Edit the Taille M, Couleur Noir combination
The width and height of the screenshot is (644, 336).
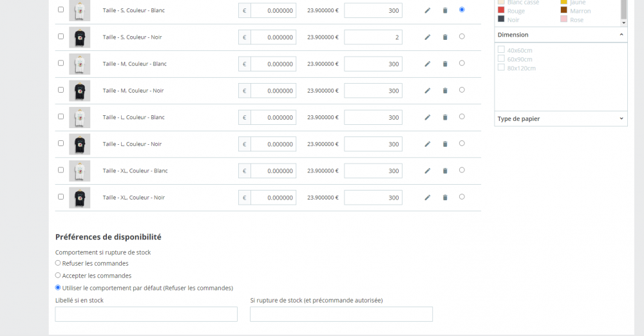point(427,91)
